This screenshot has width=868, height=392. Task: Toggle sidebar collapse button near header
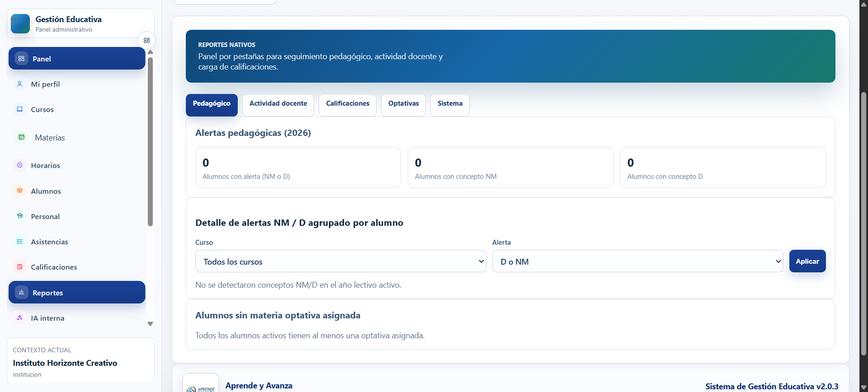[146, 41]
